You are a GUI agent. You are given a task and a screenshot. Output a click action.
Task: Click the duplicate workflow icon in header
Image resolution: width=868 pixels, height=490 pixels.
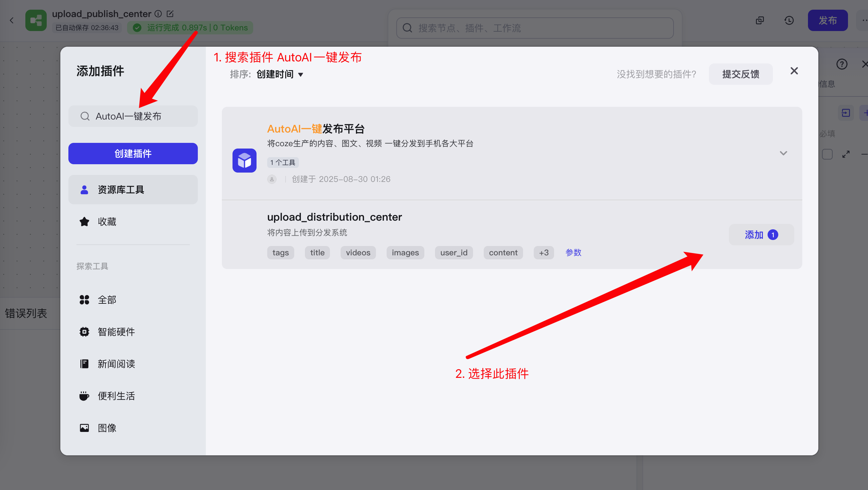pos(760,21)
